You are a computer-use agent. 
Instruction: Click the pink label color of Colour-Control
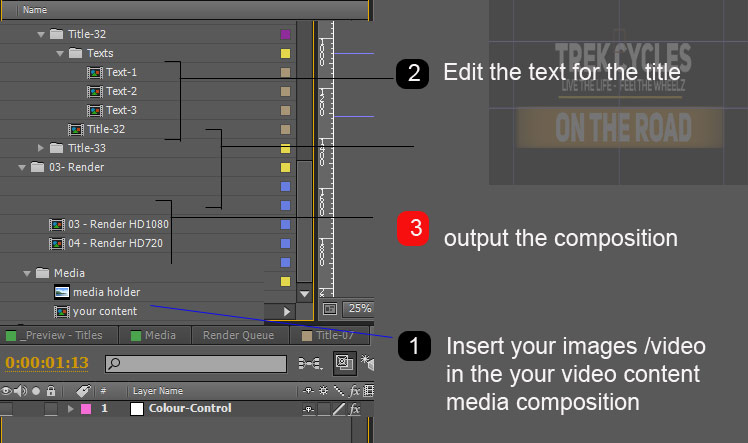(86, 409)
